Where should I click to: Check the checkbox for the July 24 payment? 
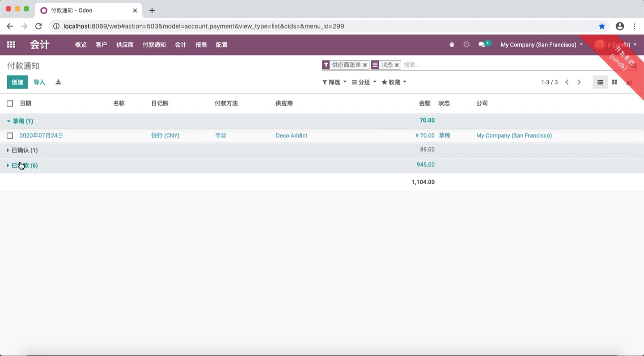click(10, 136)
